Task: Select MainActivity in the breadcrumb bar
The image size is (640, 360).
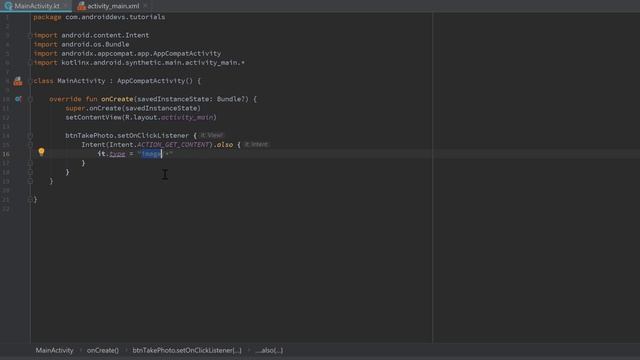Action: tap(54, 350)
